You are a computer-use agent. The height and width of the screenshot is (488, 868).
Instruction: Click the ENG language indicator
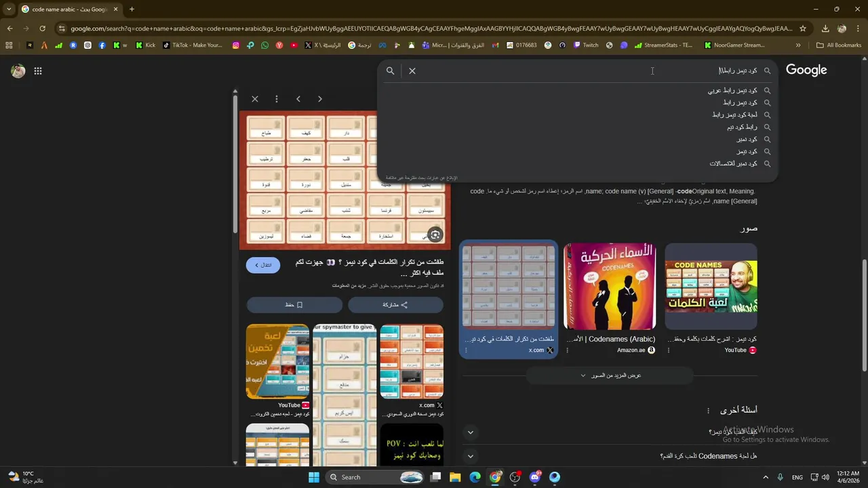[x=797, y=477]
